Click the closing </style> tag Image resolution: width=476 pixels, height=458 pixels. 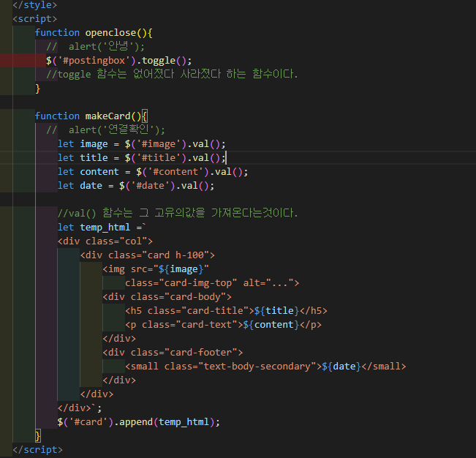pyautogui.click(x=34, y=5)
